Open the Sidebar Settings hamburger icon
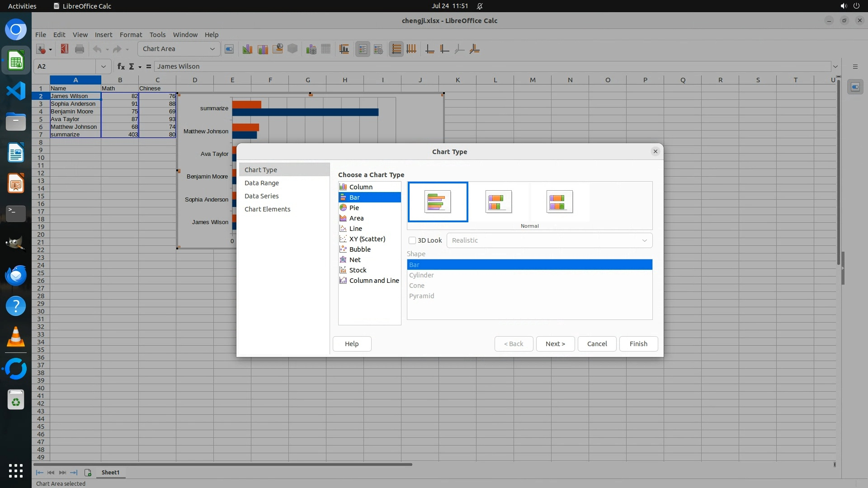This screenshot has height=488, width=868. (855, 66)
